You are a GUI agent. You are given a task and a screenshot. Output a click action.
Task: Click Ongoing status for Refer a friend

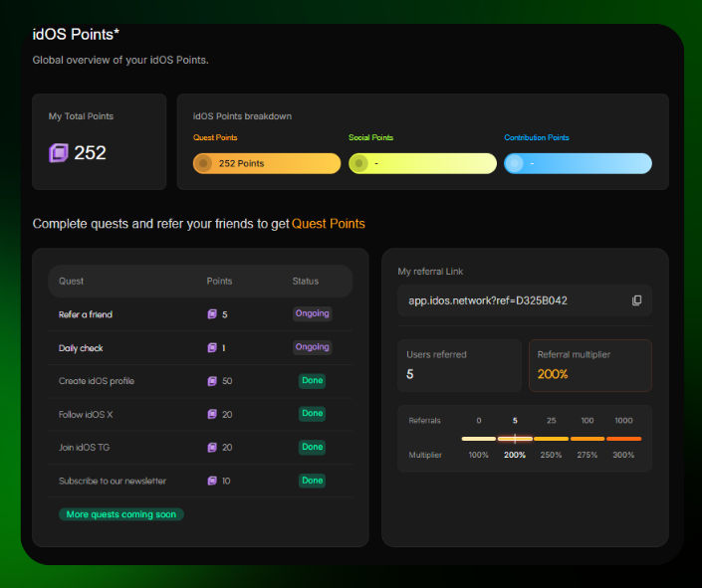coord(312,313)
